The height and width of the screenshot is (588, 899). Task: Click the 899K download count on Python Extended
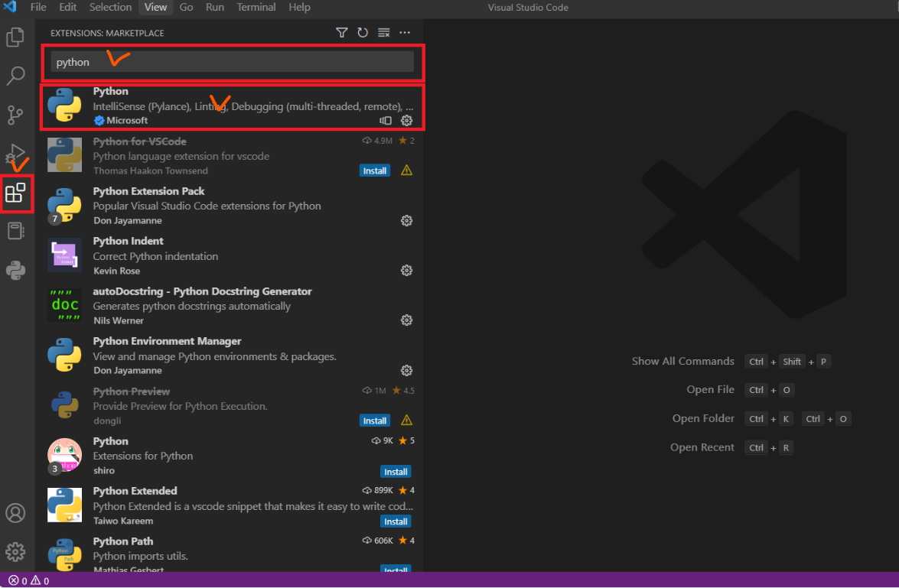(x=378, y=491)
